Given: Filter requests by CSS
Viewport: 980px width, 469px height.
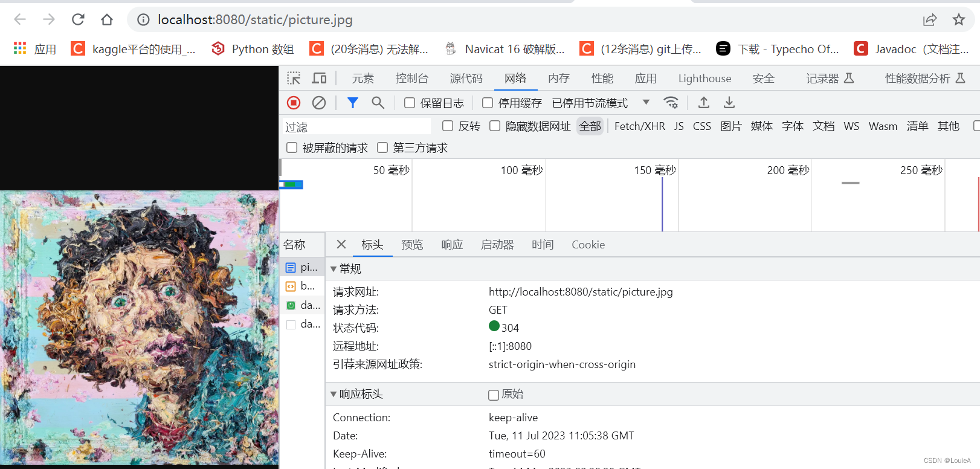Looking at the screenshot, I should pos(702,126).
